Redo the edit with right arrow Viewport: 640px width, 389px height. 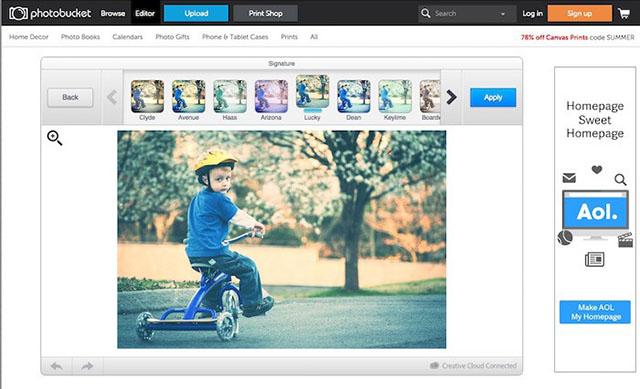tap(87, 366)
